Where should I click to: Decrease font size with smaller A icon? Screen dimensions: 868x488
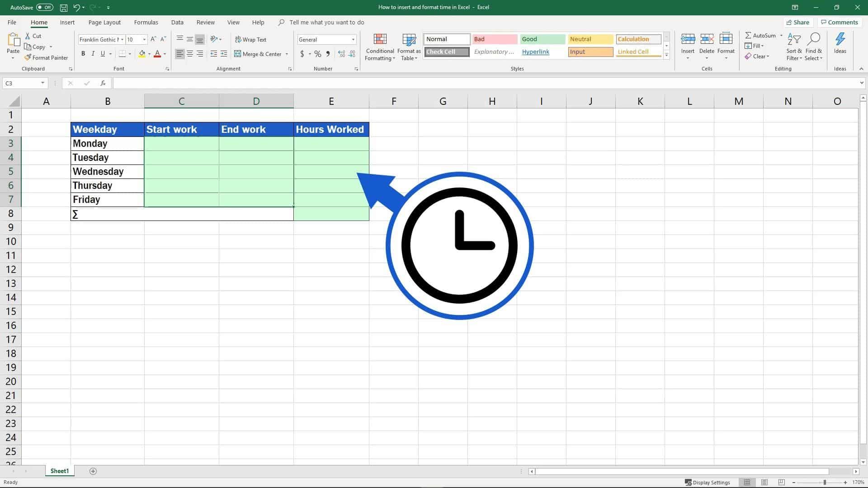point(163,39)
